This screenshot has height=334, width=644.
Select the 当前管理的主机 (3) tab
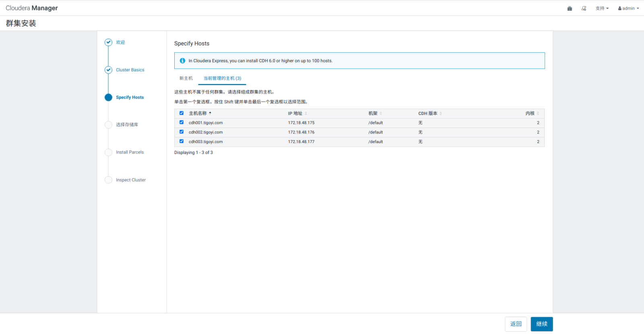click(x=222, y=78)
